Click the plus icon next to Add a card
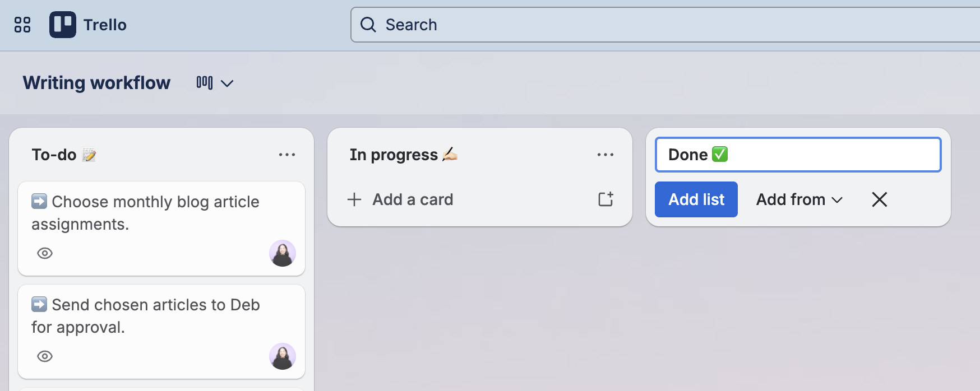This screenshot has width=980, height=391. [354, 199]
